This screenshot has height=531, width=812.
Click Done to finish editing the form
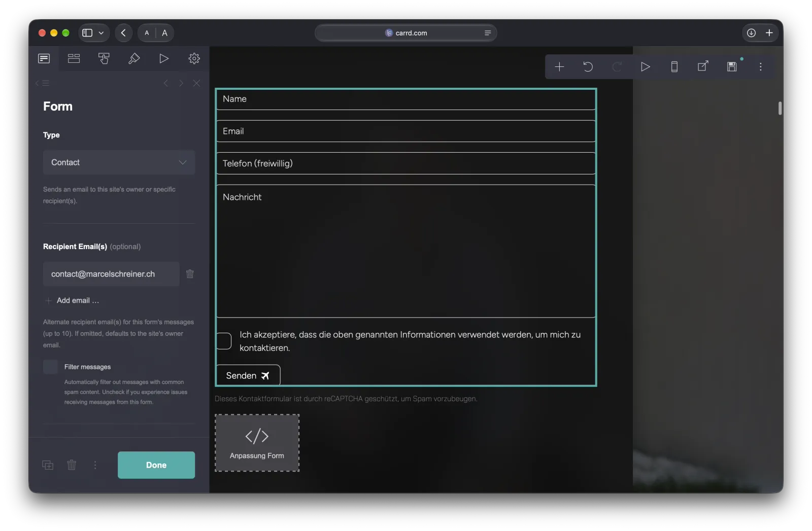pyautogui.click(x=156, y=465)
